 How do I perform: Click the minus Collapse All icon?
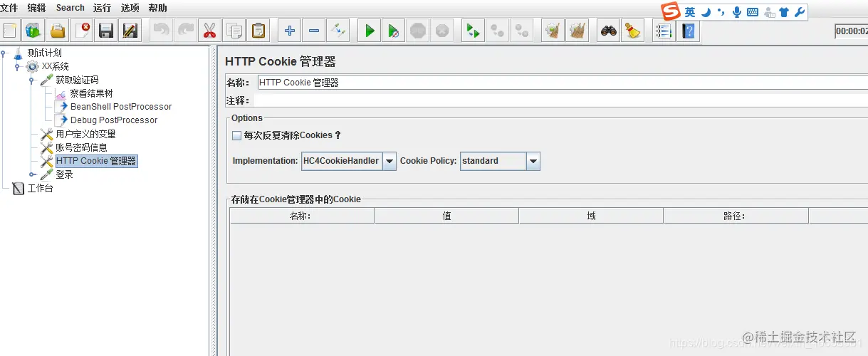[314, 31]
